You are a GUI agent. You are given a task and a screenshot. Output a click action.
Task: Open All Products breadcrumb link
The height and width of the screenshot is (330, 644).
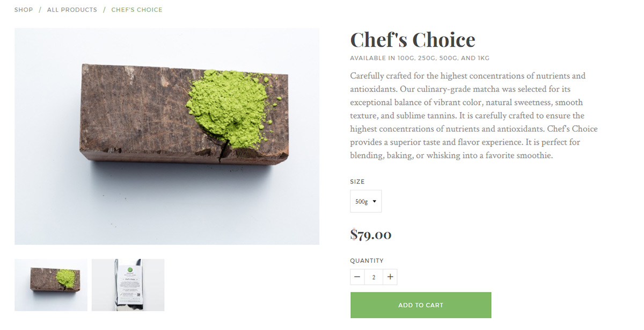[x=72, y=10]
